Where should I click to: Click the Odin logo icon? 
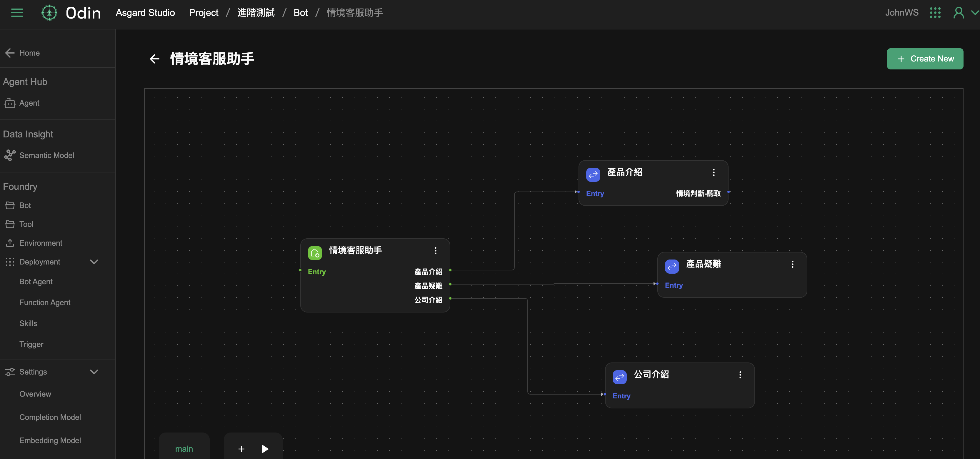pos(49,13)
